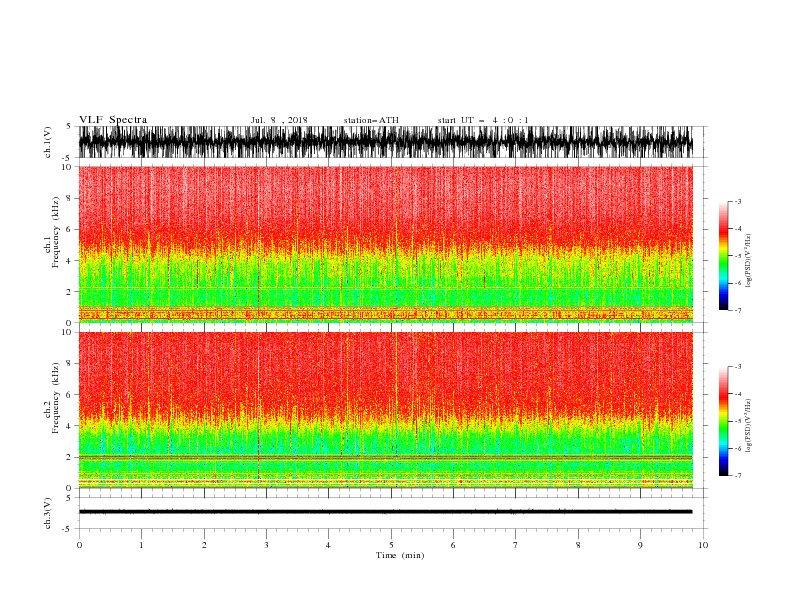
Task: Click time axis tick label "8"
Action: click(x=578, y=545)
